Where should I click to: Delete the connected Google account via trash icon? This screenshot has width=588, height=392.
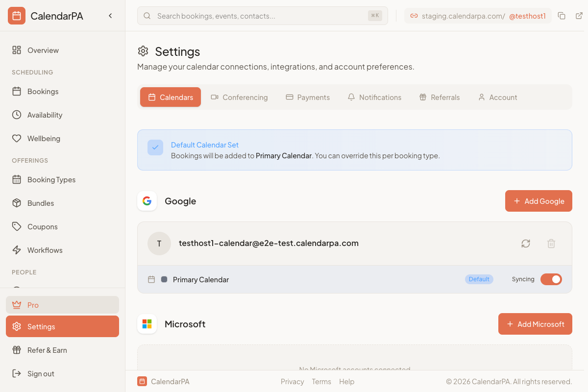point(551,244)
